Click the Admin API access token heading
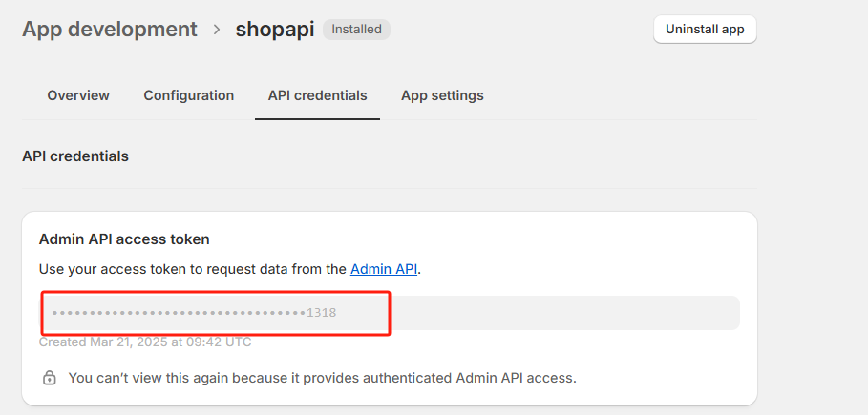 click(124, 239)
